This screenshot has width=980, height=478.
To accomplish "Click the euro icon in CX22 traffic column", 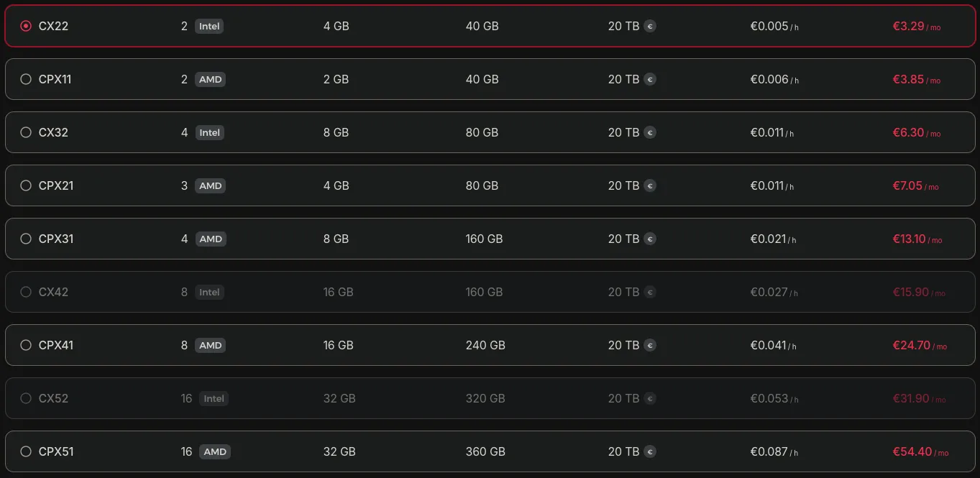I will point(650,26).
